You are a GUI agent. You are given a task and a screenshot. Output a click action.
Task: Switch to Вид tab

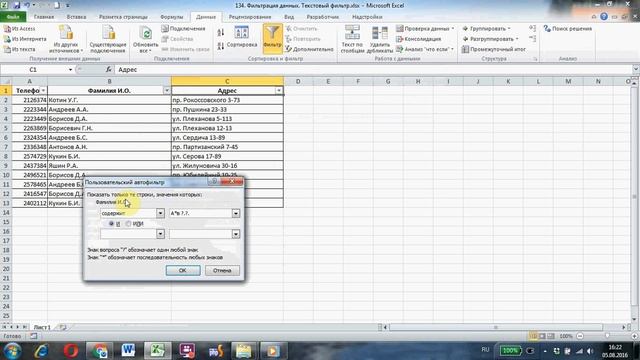coord(289,17)
